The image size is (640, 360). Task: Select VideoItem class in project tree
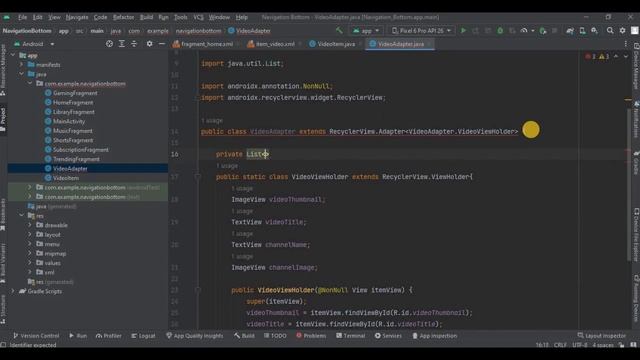tap(66, 178)
